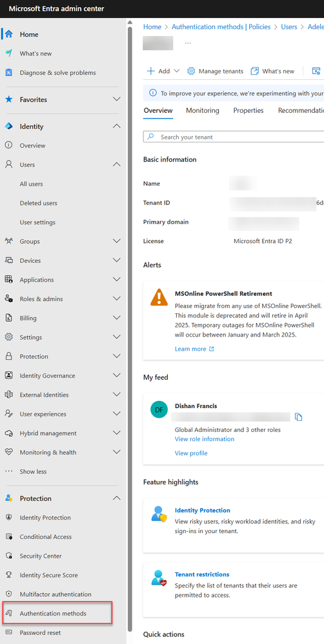This screenshot has width=324, height=644.
Task: Collapse the Identity section chevron
Action: tap(117, 126)
